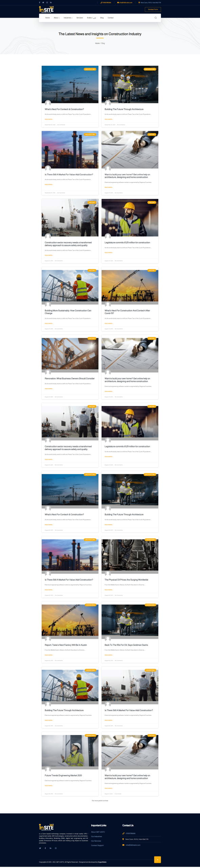The width and height of the screenshot is (200, 868).
Task: Open 'Renovation: What Business Owners Should Consider' title
Action: coord(69,378)
